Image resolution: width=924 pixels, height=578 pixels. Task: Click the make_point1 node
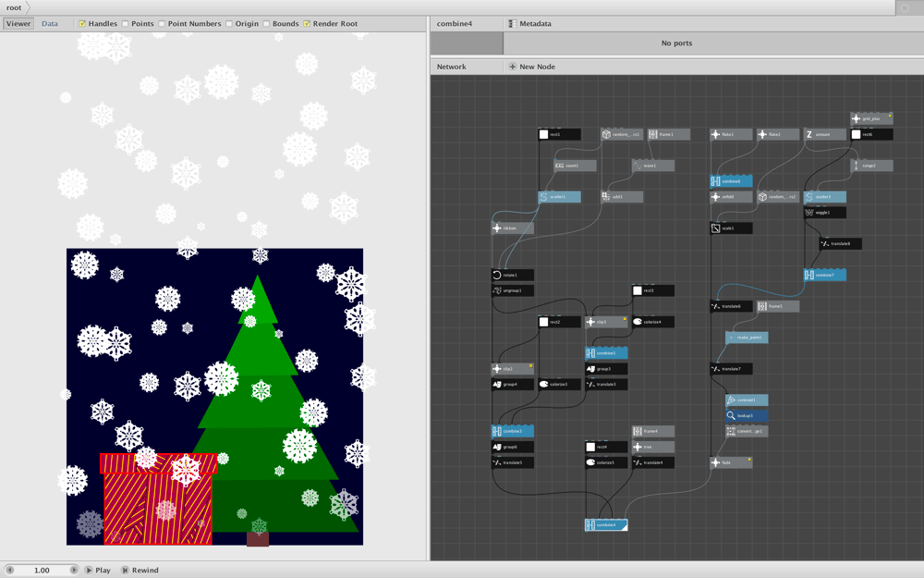click(x=747, y=338)
